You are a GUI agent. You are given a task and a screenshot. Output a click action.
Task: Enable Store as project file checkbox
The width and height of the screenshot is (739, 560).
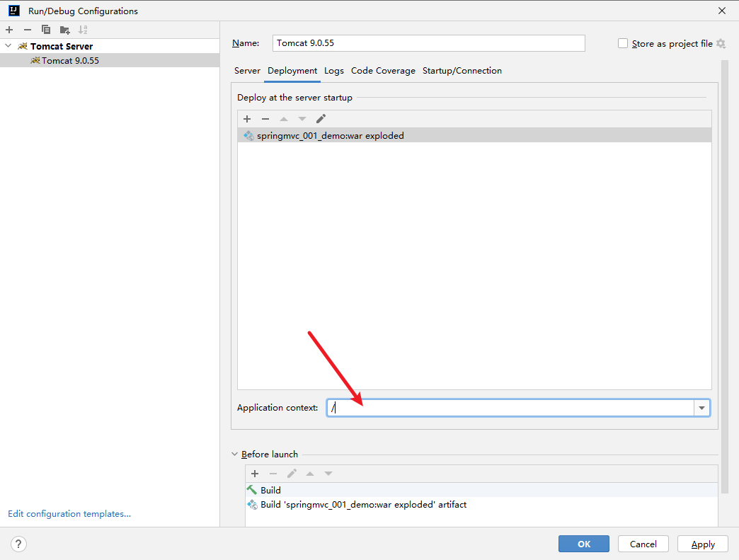pyautogui.click(x=623, y=43)
